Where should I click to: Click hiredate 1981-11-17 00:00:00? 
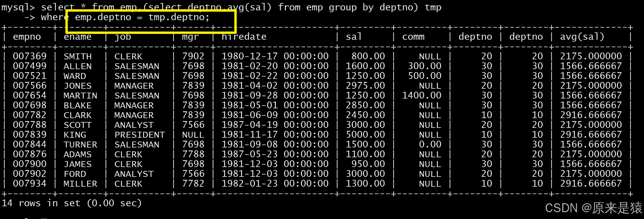(x=275, y=135)
